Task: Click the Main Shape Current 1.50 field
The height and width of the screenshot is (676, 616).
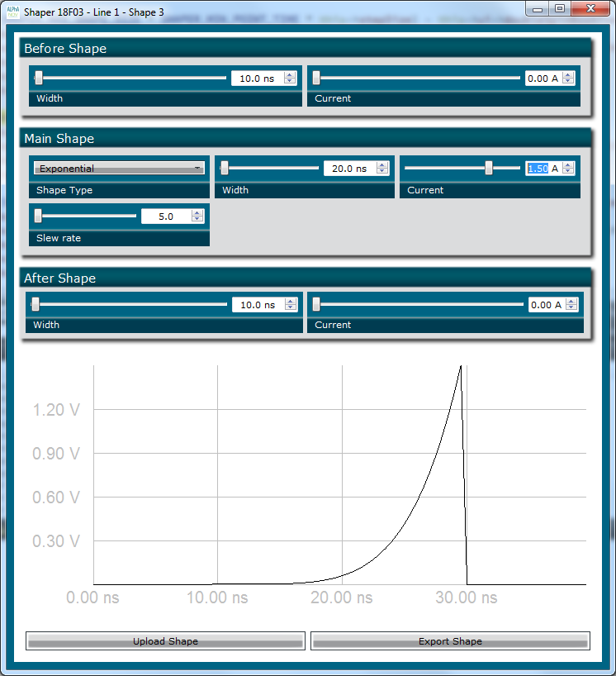Action: click(x=538, y=169)
